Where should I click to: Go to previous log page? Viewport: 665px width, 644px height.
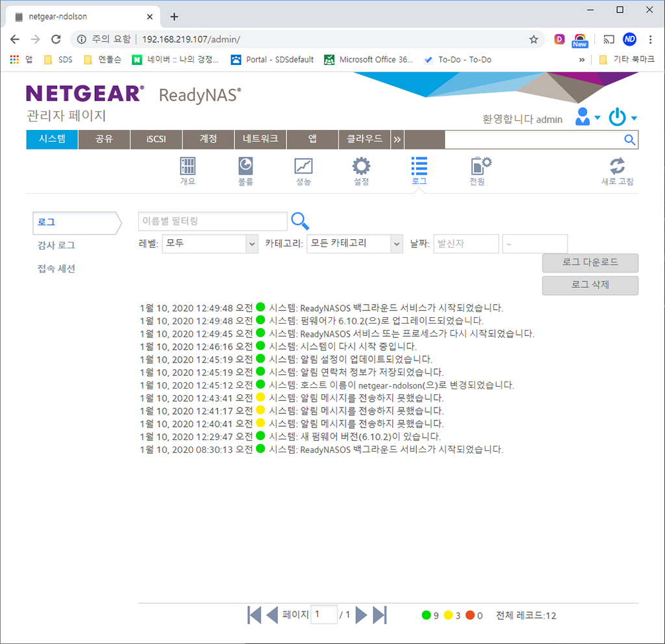[x=272, y=615]
